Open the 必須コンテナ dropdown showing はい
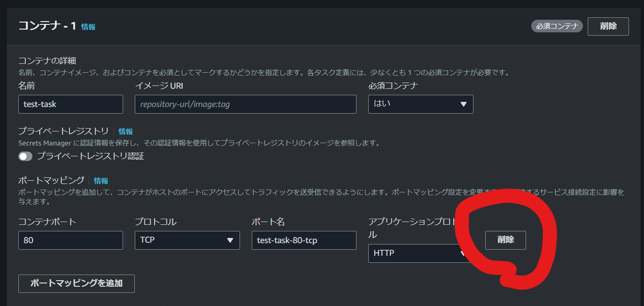 [420, 104]
